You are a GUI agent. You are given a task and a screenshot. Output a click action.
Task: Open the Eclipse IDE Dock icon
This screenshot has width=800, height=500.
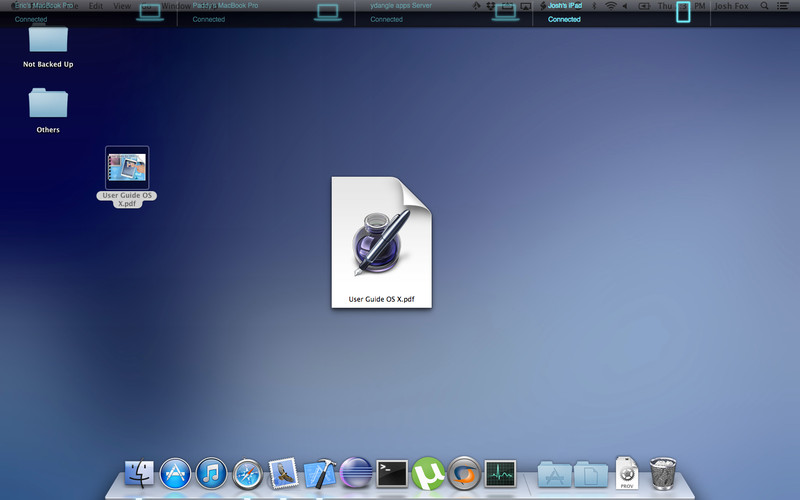[356, 473]
